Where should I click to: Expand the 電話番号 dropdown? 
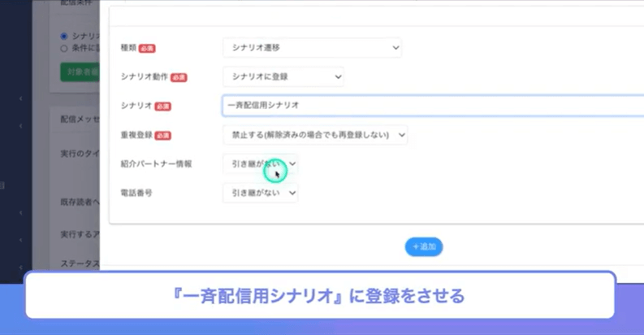tap(260, 193)
